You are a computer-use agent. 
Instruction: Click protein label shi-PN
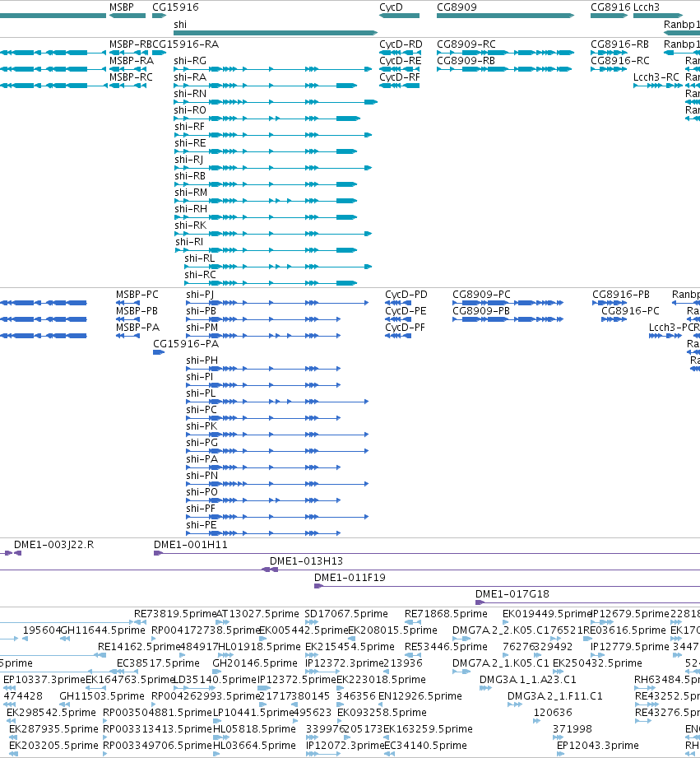pyautogui.click(x=202, y=476)
